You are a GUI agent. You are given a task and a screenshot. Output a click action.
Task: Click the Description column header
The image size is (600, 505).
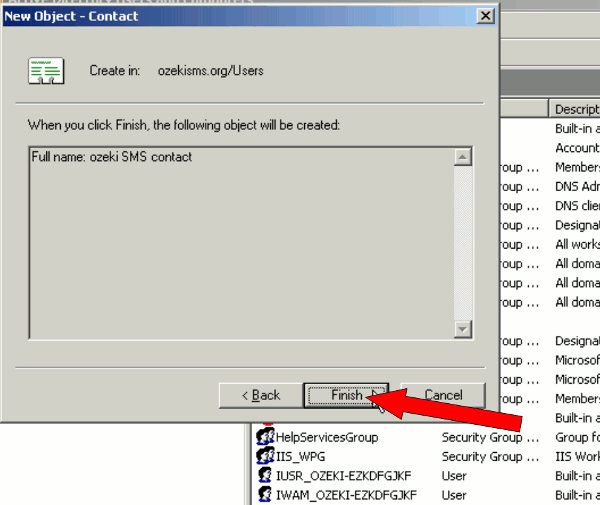point(575,109)
